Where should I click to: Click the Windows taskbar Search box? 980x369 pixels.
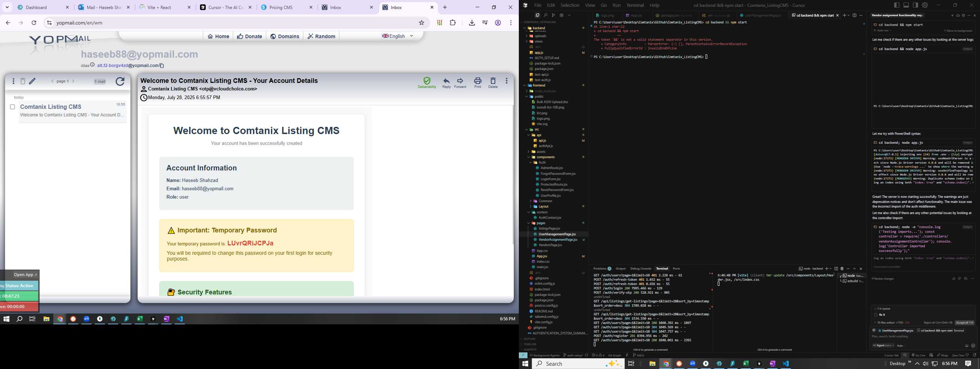click(x=578, y=364)
